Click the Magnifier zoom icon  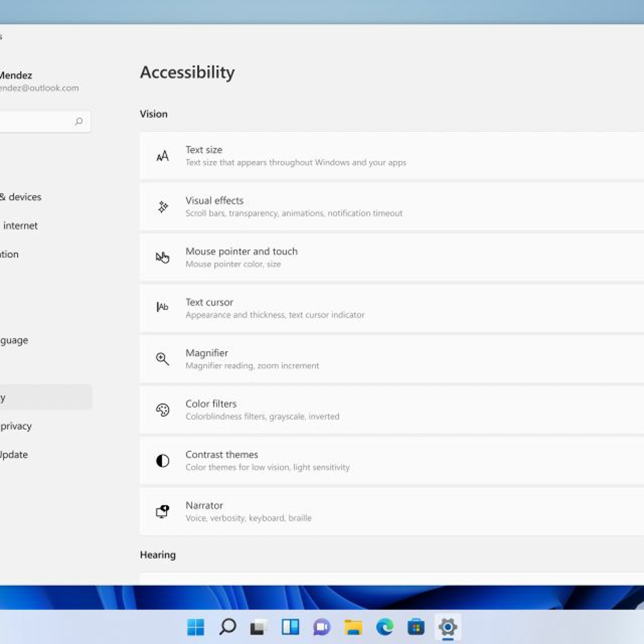pyautogui.click(x=162, y=359)
